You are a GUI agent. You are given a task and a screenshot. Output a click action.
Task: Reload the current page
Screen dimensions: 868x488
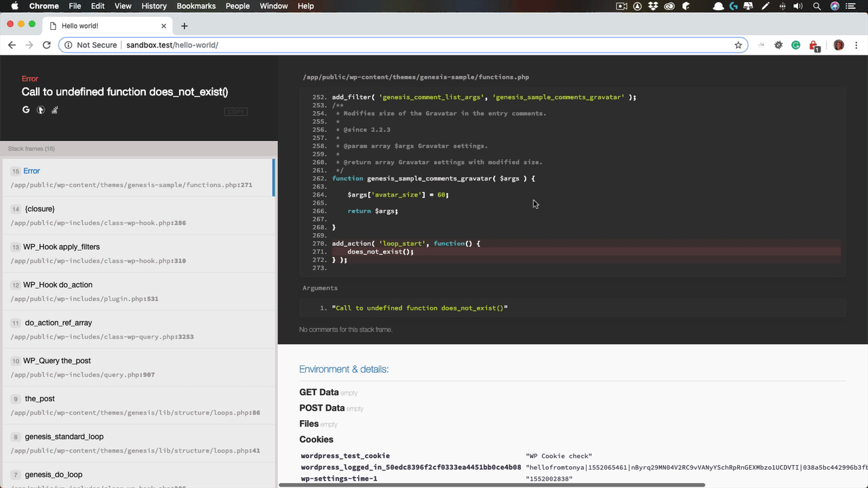click(x=47, y=45)
